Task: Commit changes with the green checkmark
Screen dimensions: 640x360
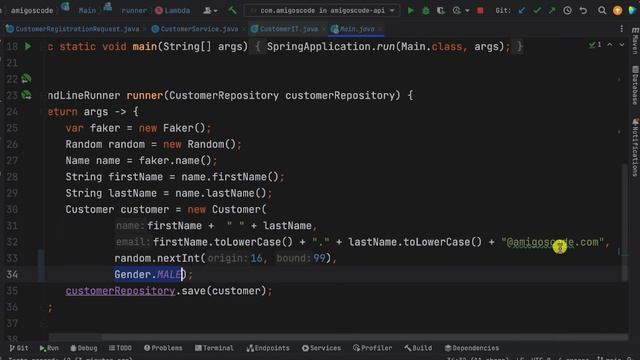Action: [537, 10]
